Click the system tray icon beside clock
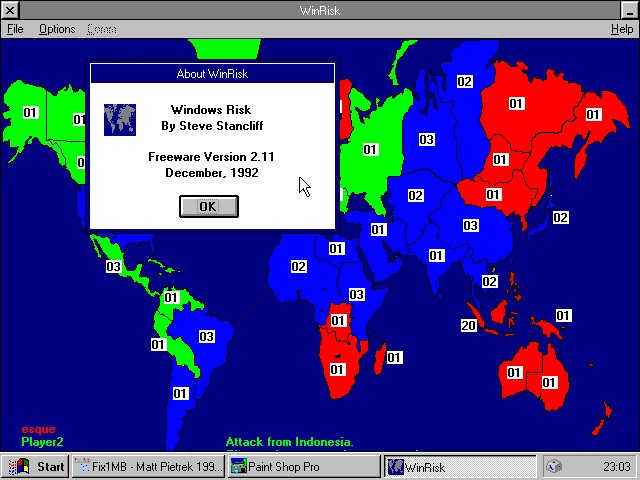Viewport: 640px width, 480px height. [555, 466]
